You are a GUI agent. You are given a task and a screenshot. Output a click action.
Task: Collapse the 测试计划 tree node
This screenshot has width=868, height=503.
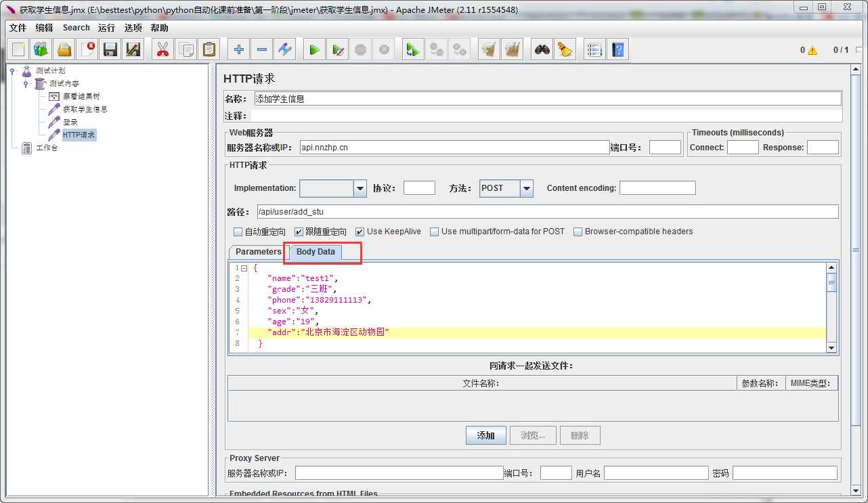coord(13,70)
